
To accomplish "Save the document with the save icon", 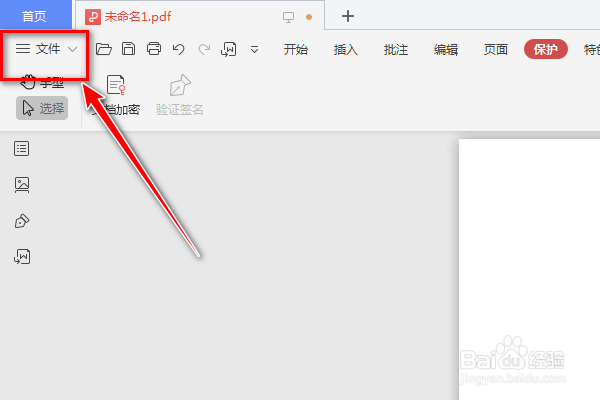I will [x=129, y=49].
